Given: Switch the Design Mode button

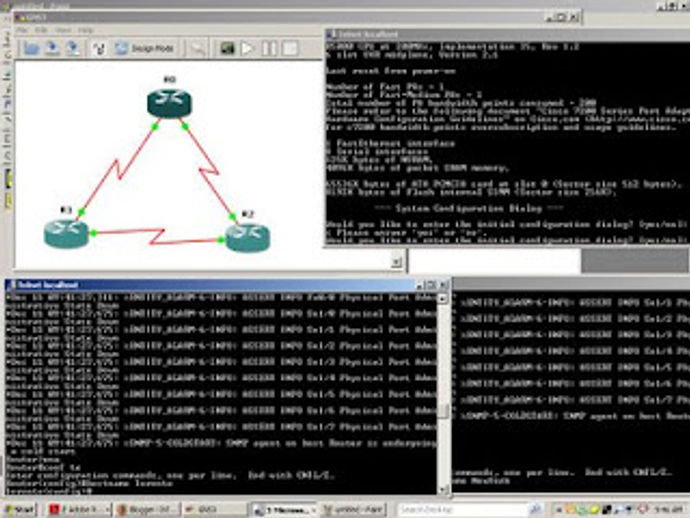Looking at the screenshot, I should 144,48.
